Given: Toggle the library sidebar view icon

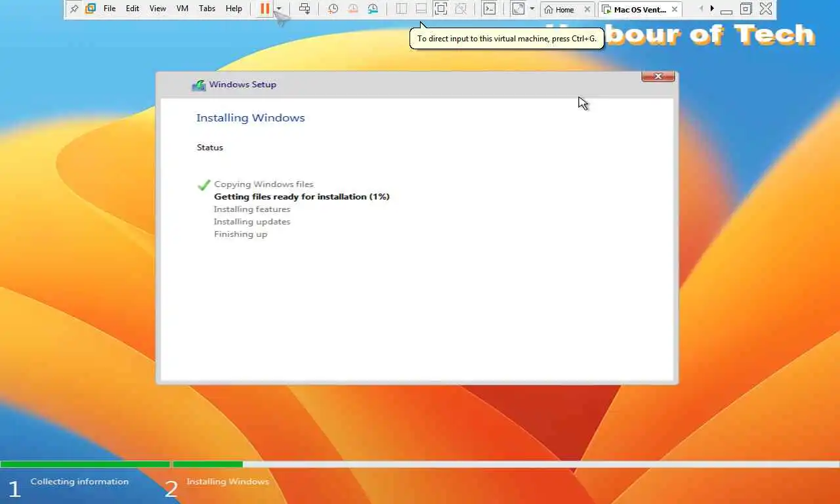Looking at the screenshot, I should [x=402, y=9].
